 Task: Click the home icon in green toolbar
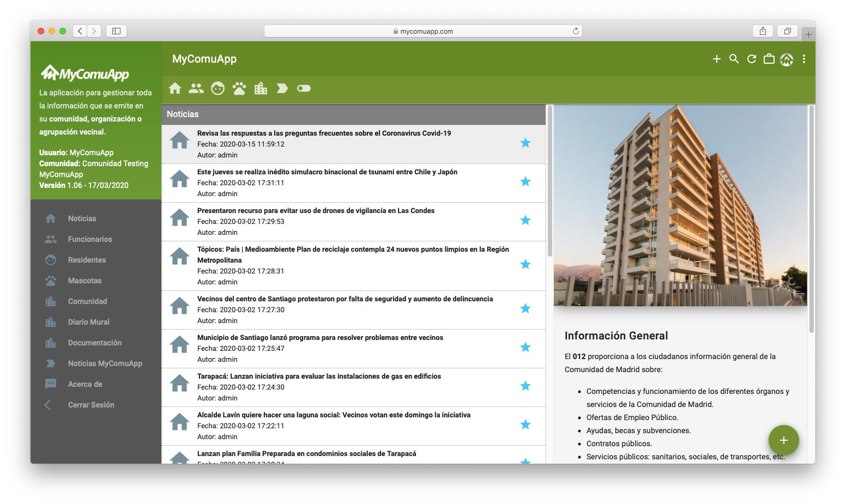click(x=175, y=88)
